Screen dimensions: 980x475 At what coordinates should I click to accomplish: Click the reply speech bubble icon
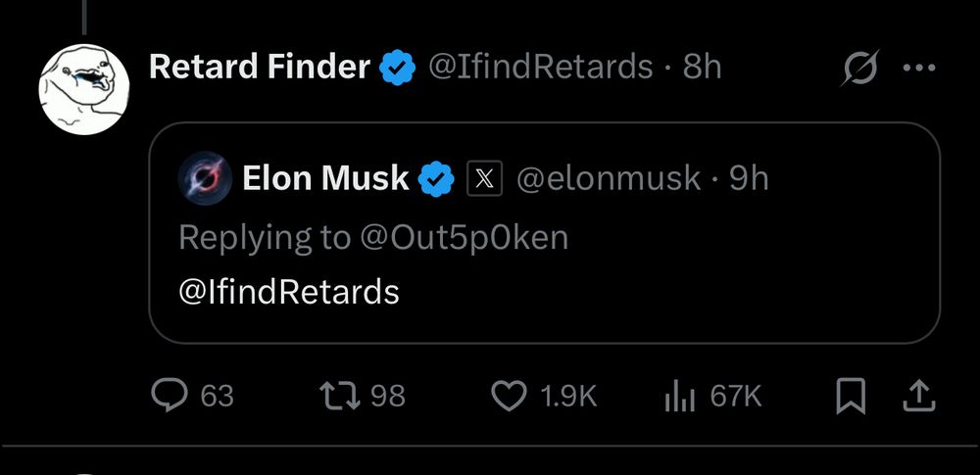[x=170, y=396]
